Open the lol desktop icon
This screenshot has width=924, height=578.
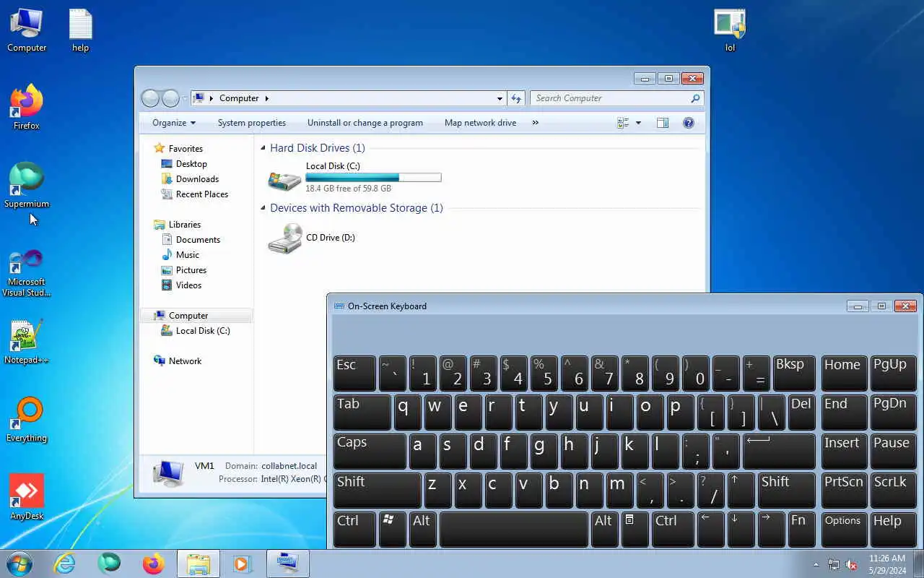[x=730, y=30]
